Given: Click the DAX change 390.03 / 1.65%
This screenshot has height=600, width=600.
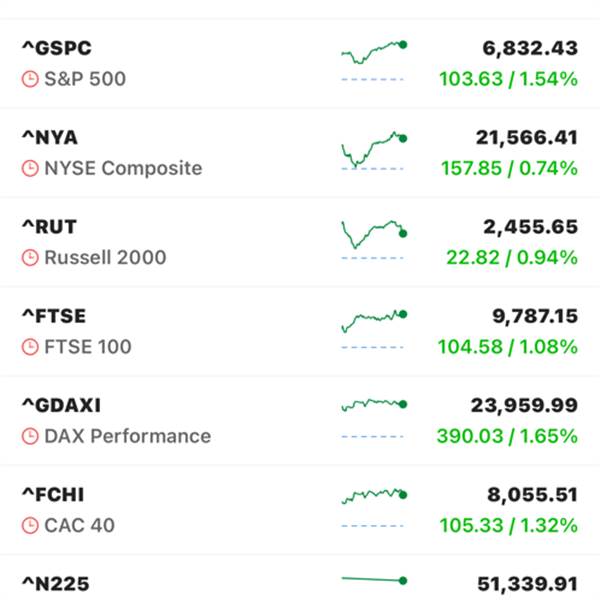Looking at the screenshot, I should [x=507, y=436].
